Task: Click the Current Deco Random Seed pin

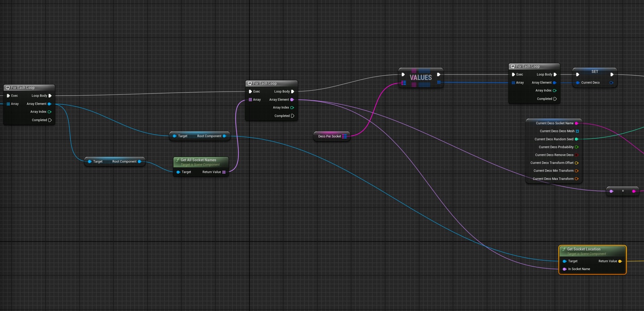Action: [x=576, y=139]
